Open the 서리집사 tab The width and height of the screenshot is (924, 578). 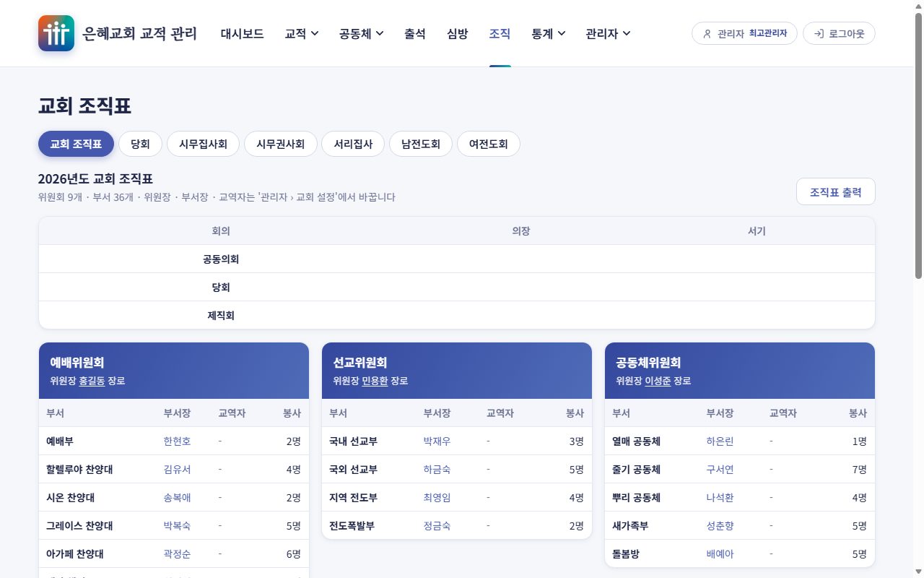click(353, 144)
